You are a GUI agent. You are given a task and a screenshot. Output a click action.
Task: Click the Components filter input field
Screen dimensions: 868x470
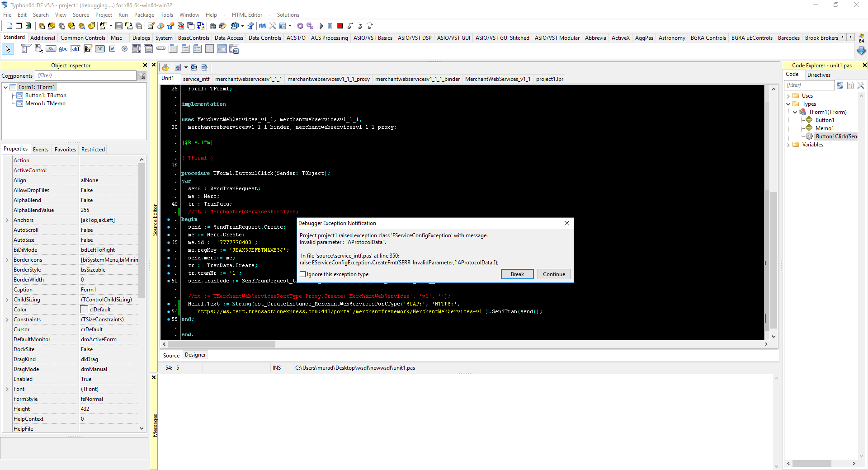[85, 76]
